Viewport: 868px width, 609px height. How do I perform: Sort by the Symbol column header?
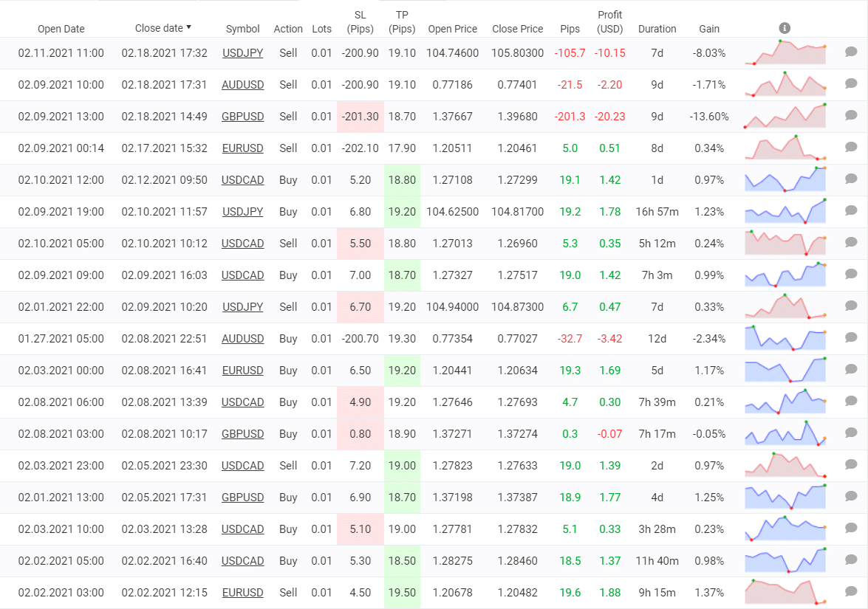(x=242, y=29)
